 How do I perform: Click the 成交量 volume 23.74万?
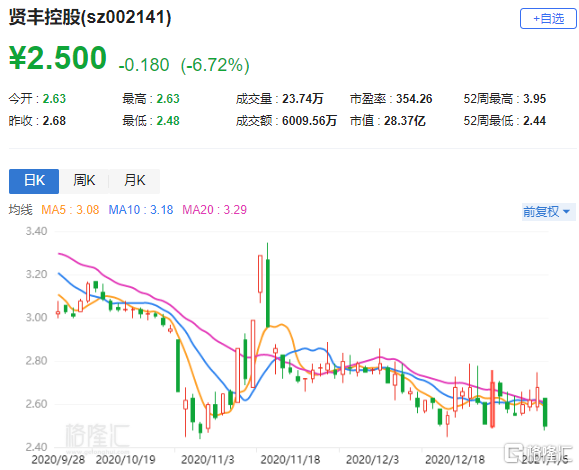303,99
